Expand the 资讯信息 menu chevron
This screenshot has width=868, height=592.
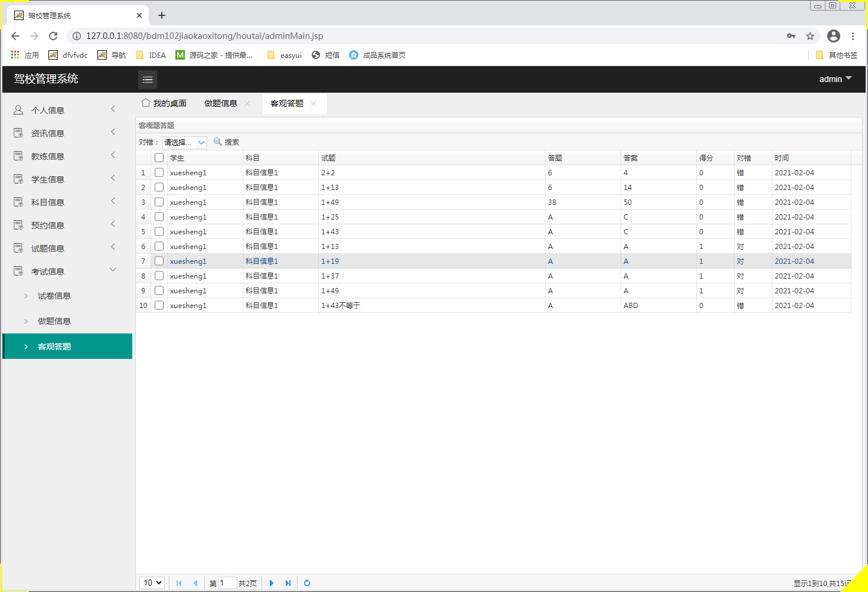(x=113, y=132)
